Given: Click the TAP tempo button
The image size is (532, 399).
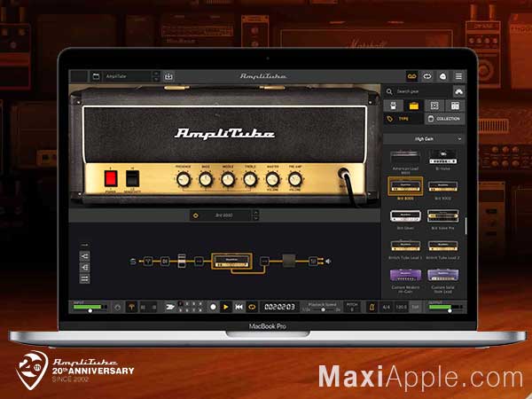Looking at the screenshot, I should pos(415,307).
